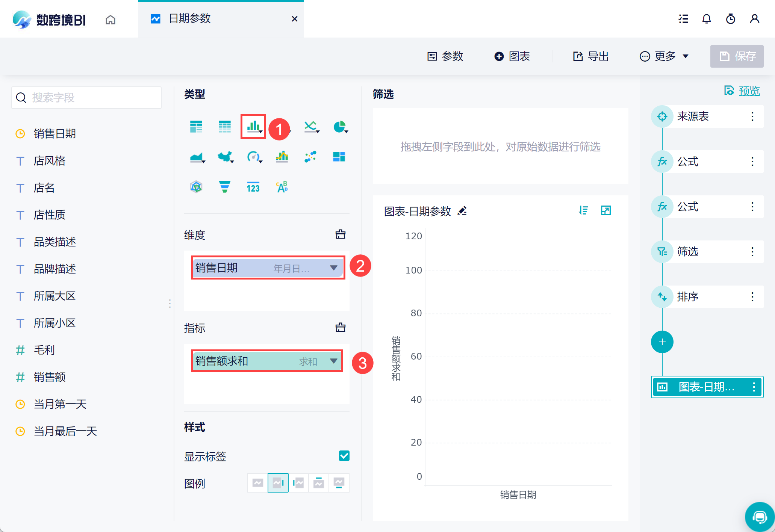This screenshot has width=775, height=532.
Task: Select the bar chart type icon
Action: point(253,127)
